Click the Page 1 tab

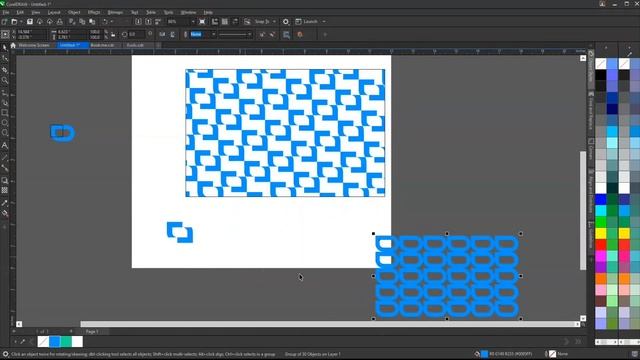click(92, 331)
